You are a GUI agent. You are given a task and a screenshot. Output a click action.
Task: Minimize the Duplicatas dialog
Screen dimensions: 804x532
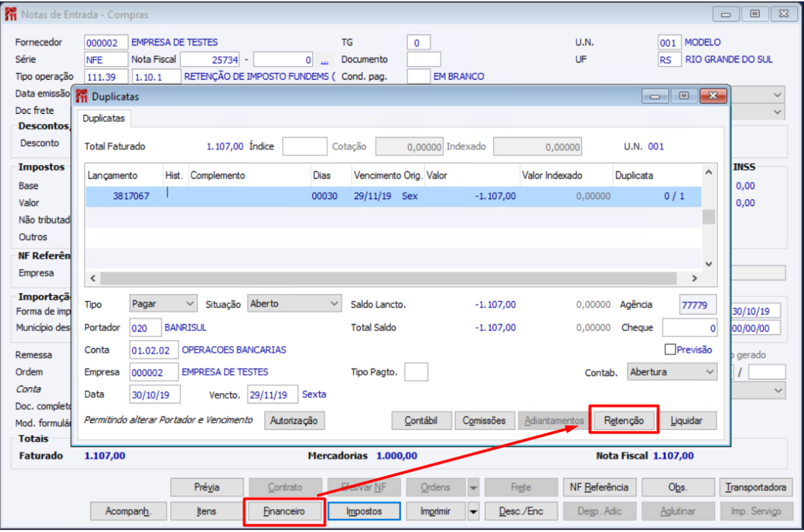point(655,96)
